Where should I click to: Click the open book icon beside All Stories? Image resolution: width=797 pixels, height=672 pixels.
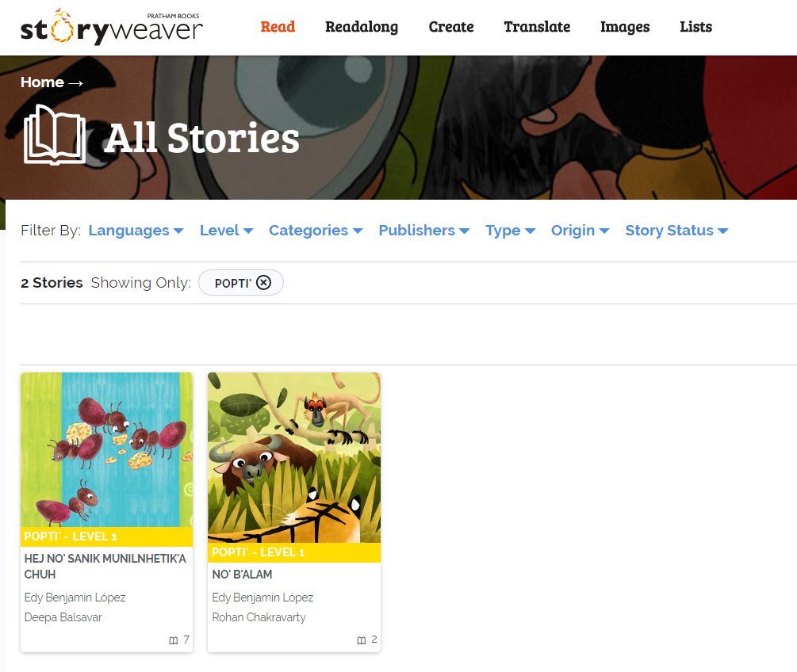pyautogui.click(x=55, y=135)
